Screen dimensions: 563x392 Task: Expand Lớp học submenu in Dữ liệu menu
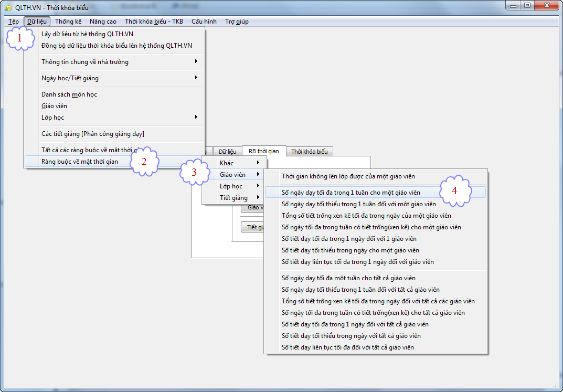tap(114, 118)
